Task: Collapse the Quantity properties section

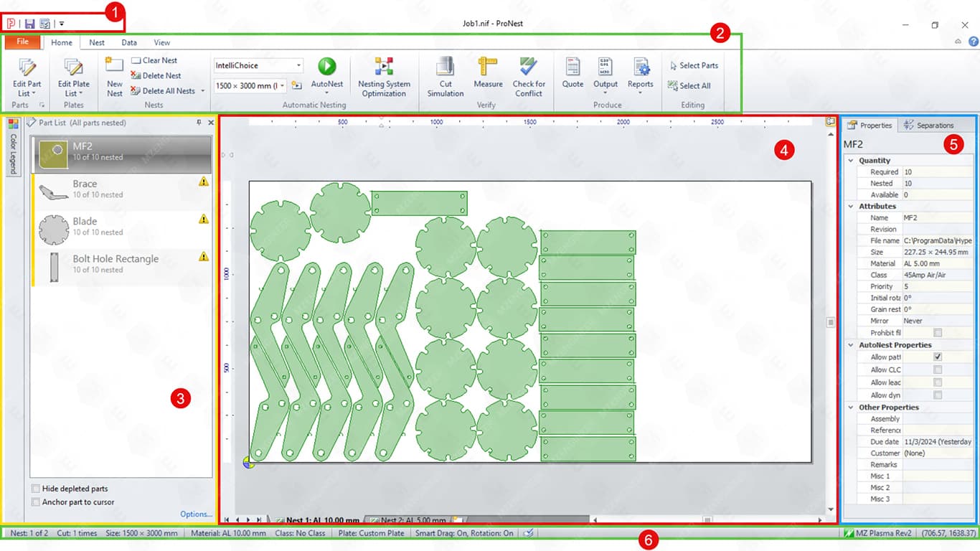Action: pos(851,161)
